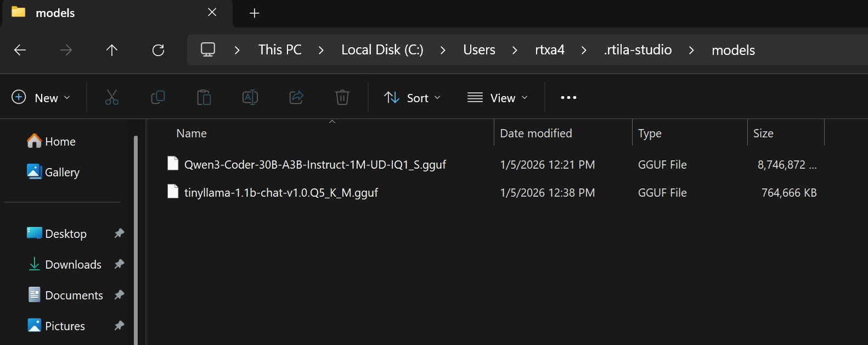Click the Share icon in toolbar
This screenshot has height=345, width=868.
point(296,98)
